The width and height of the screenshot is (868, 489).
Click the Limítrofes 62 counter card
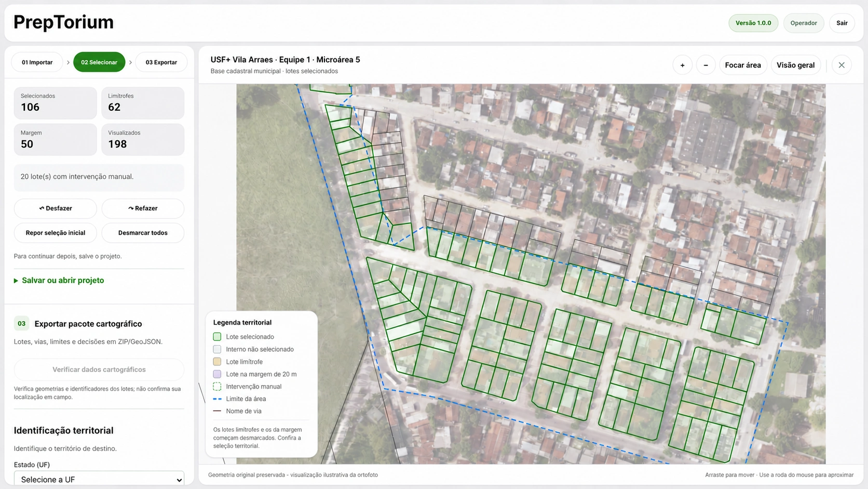pos(143,103)
